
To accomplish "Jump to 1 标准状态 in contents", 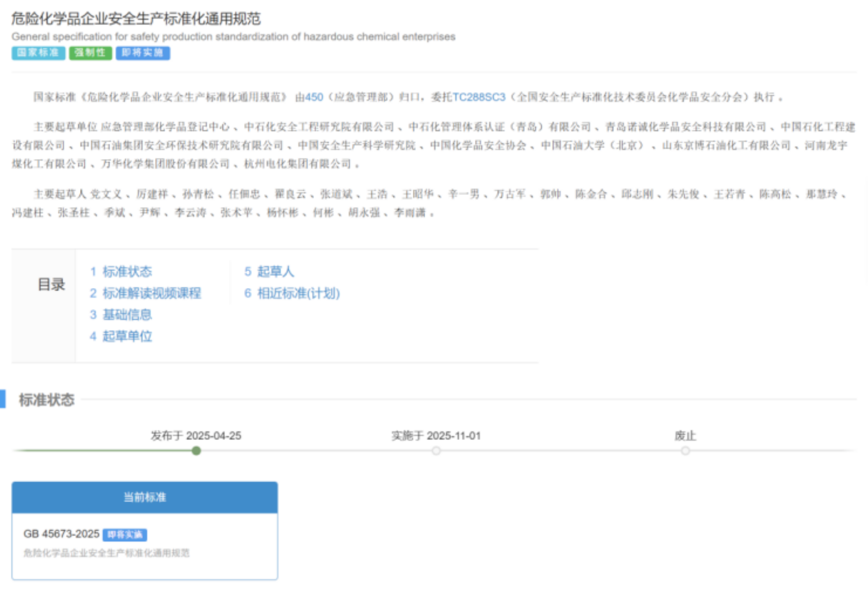I will coord(121,272).
